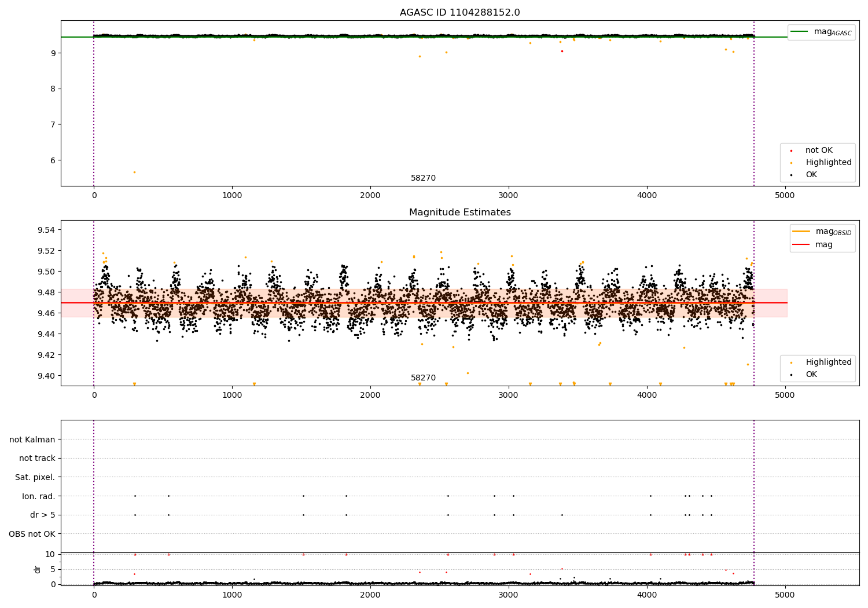Screen dimensions: 868x608
Task: Click the AGASC ID 1104288152.0 title
Action: 459,13
